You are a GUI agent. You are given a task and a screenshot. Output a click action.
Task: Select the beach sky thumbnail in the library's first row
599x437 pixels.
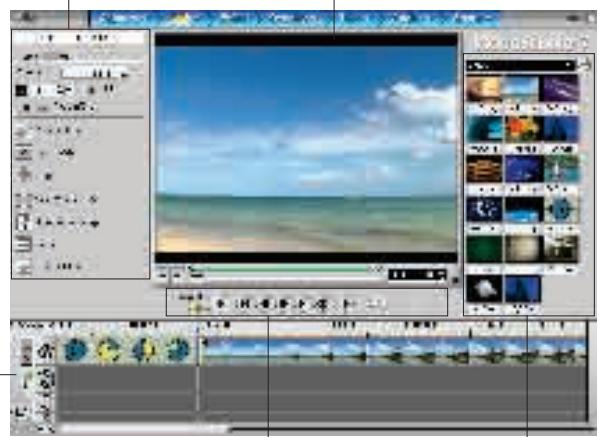(x=521, y=88)
